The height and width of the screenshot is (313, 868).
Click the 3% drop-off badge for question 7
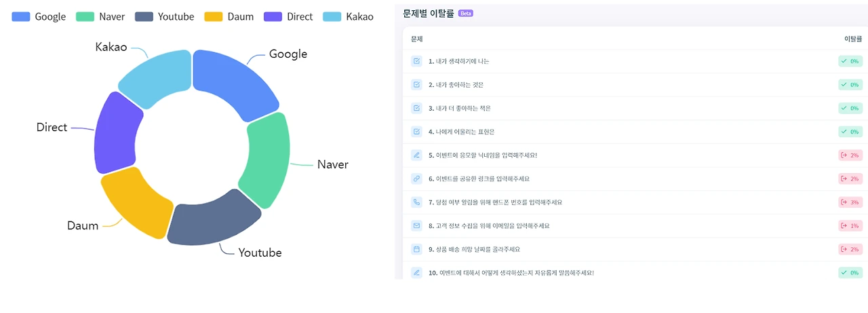tap(850, 202)
